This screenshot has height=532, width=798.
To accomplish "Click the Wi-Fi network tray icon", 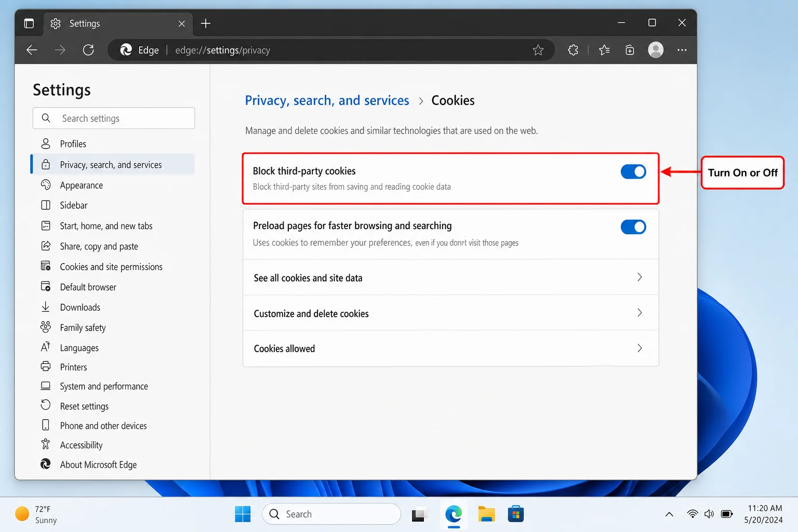I will point(692,514).
